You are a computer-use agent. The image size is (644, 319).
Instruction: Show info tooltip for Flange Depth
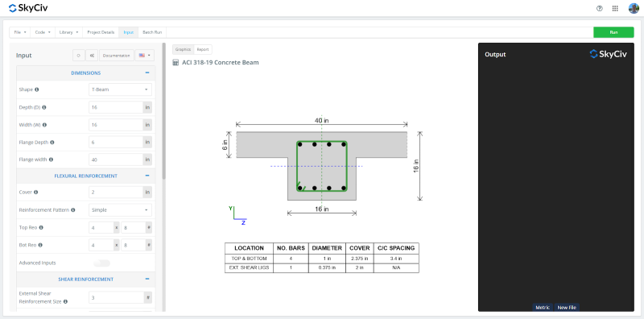pos(52,143)
